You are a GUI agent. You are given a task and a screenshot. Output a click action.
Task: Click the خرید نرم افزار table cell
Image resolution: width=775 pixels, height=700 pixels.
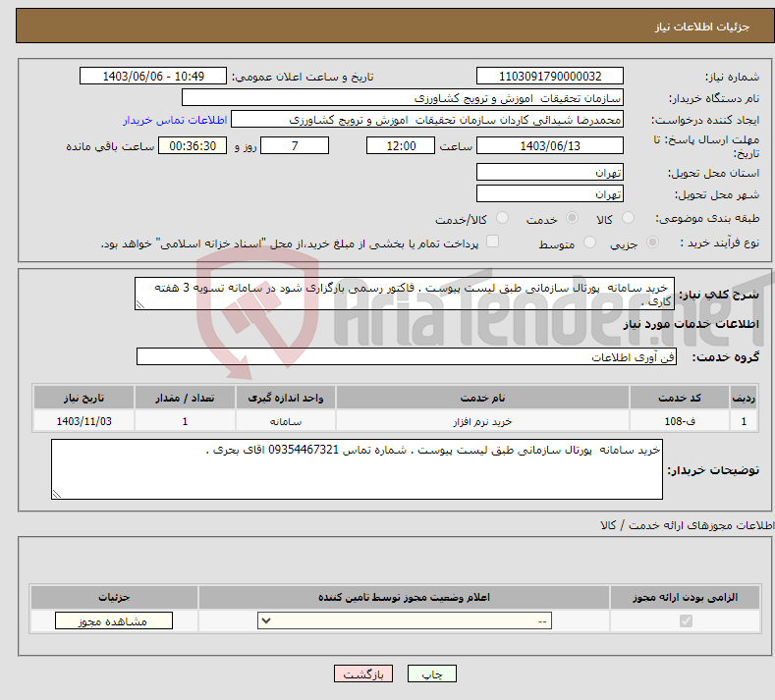(x=482, y=421)
